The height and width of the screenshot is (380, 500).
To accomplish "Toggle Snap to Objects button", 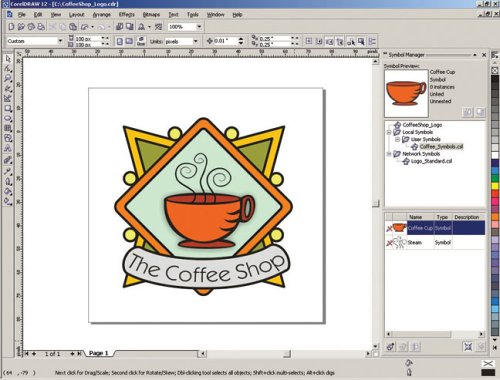I will tap(329, 41).
